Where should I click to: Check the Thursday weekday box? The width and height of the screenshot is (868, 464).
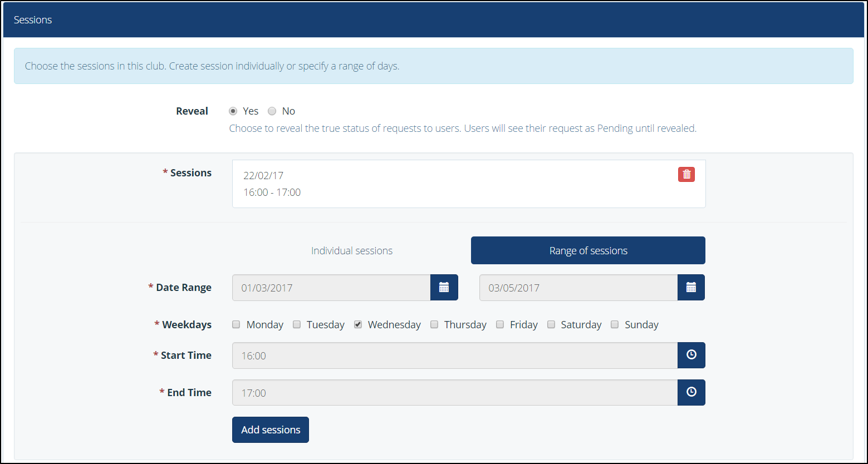coord(434,324)
